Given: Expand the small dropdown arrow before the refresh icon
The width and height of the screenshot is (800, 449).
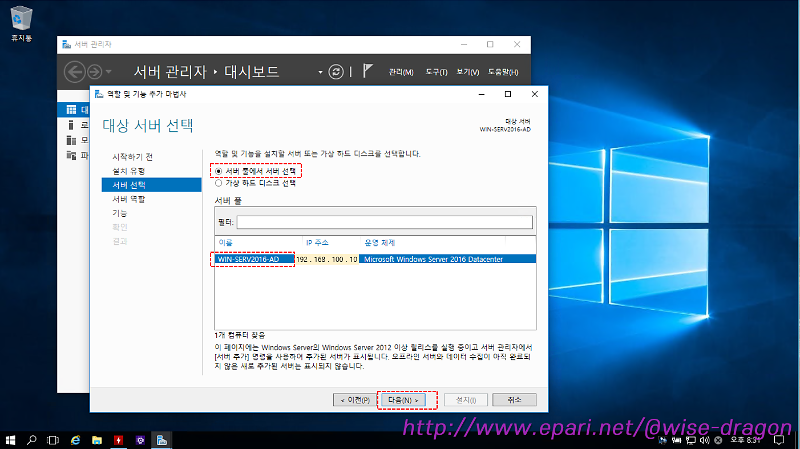Looking at the screenshot, I should tap(320, 72).
